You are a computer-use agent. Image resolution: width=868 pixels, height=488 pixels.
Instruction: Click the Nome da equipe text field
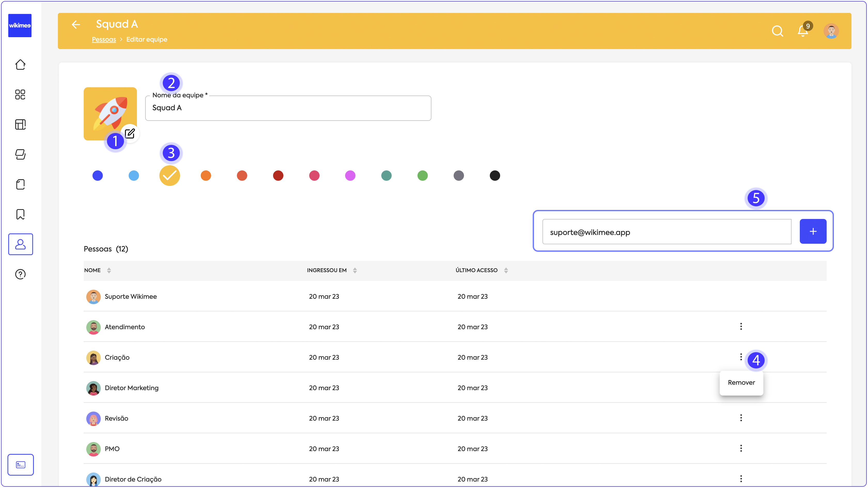(x=288, y=108)
